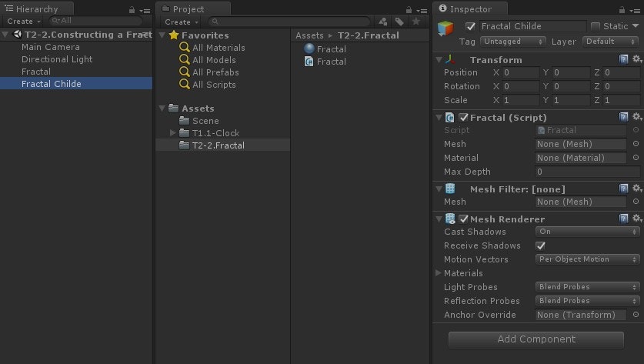644x364 pixels.
Task: Open the Mesh Renderer help icon
Action: (623, 219)
